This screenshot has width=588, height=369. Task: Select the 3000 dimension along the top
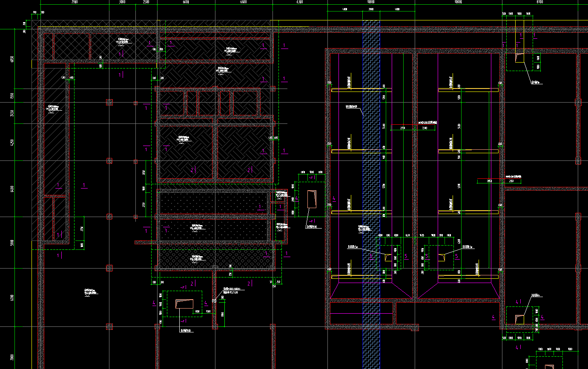coord(122,2)
